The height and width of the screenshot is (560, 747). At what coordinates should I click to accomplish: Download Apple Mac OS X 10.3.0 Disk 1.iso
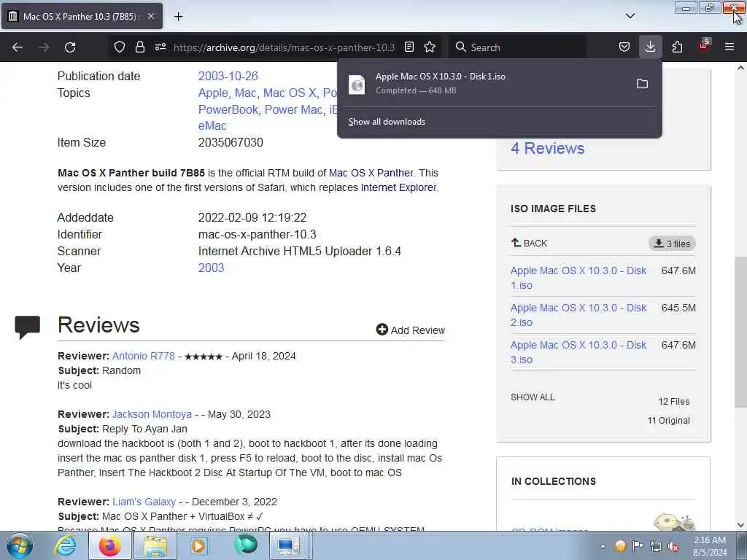point(578,278)
